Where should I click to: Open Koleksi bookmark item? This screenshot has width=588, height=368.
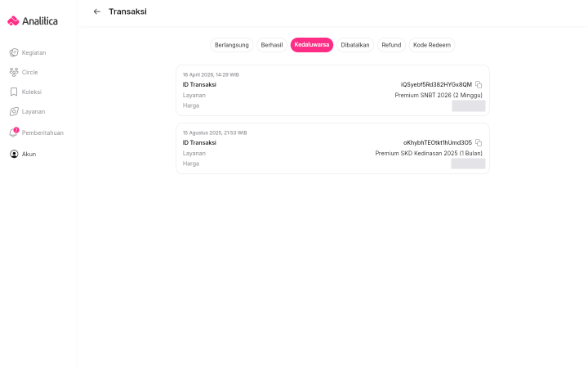tap(25, 92)
